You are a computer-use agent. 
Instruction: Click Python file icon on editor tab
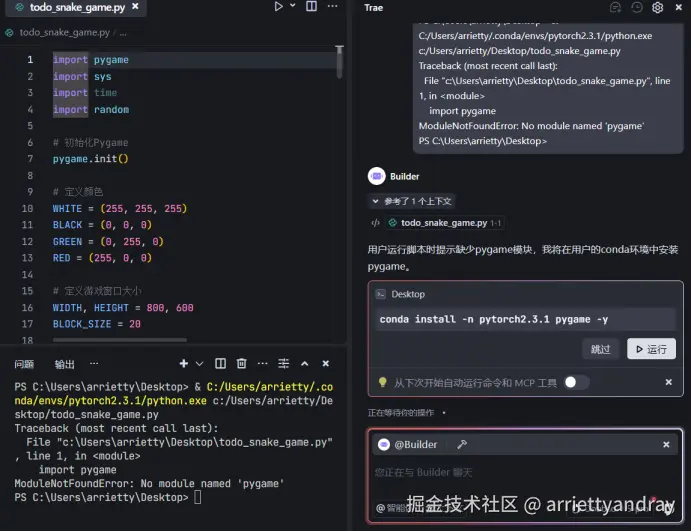19,7
